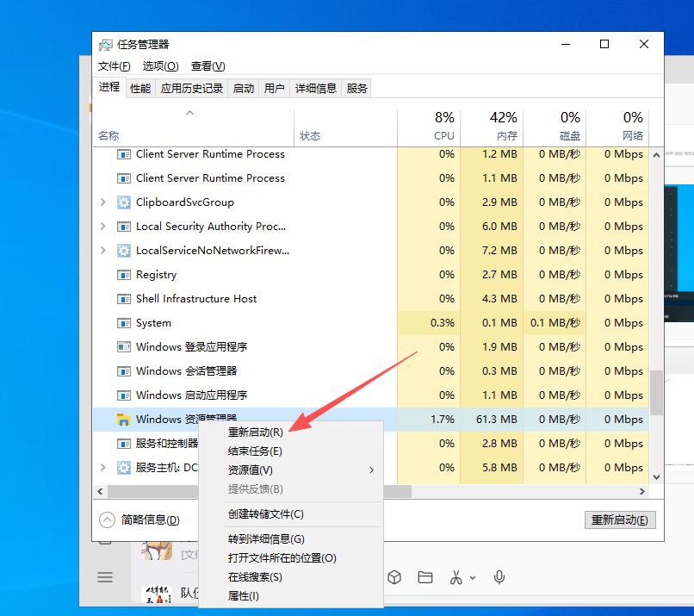The image size is (694, 616).
Task: Click horizontal scrollbar right arrow
Action: 642,492
